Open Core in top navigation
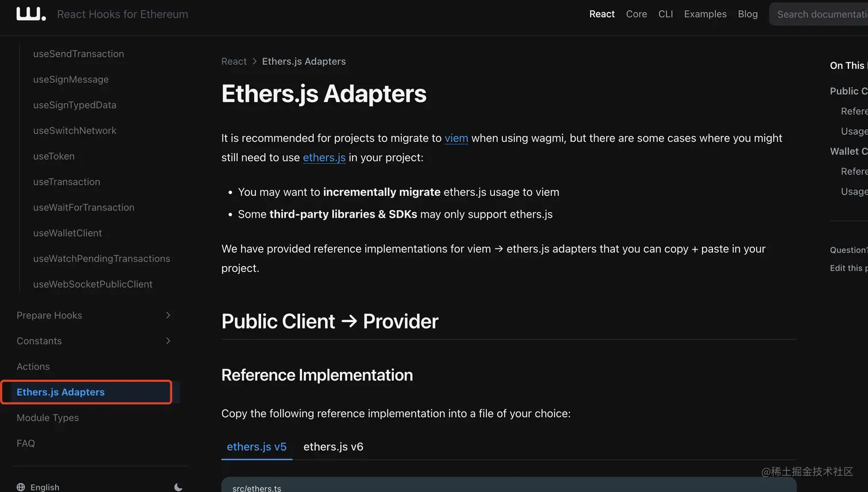The height and width of the screenshot is (492, 868). (636, 14)
